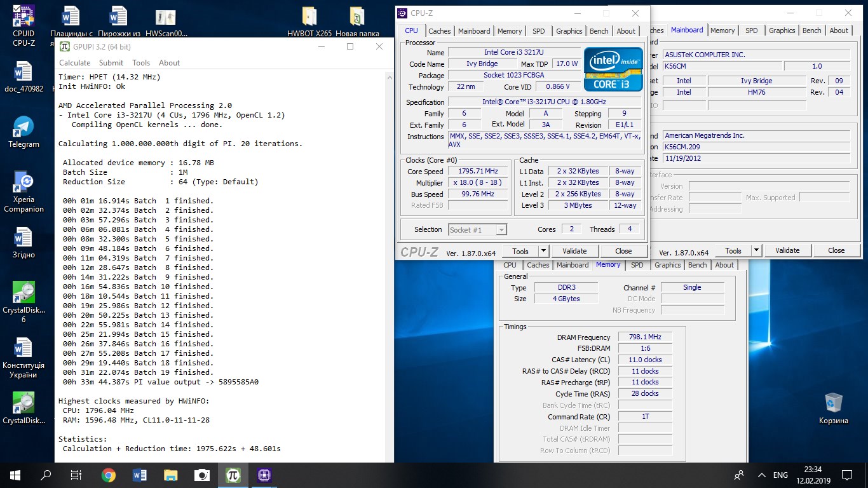Open Task View on the taskbar
The image size is (868, 488).
click(x=76, y=475)
